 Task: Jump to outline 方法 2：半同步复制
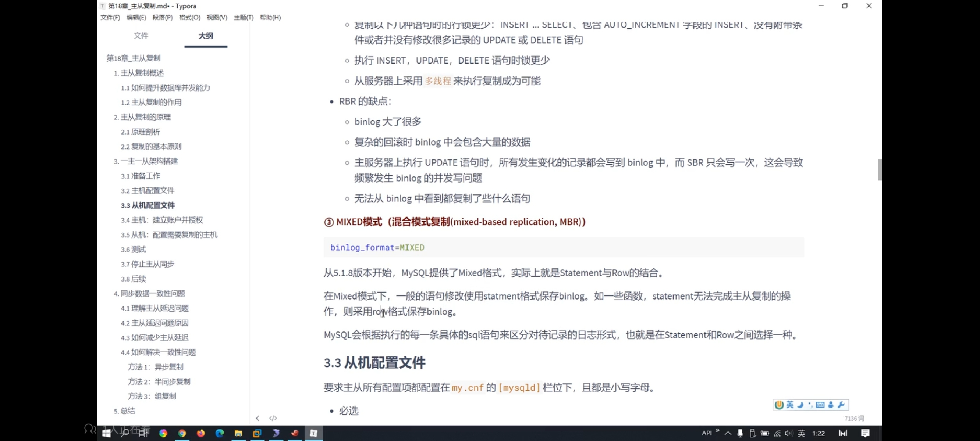click(159, 382)
